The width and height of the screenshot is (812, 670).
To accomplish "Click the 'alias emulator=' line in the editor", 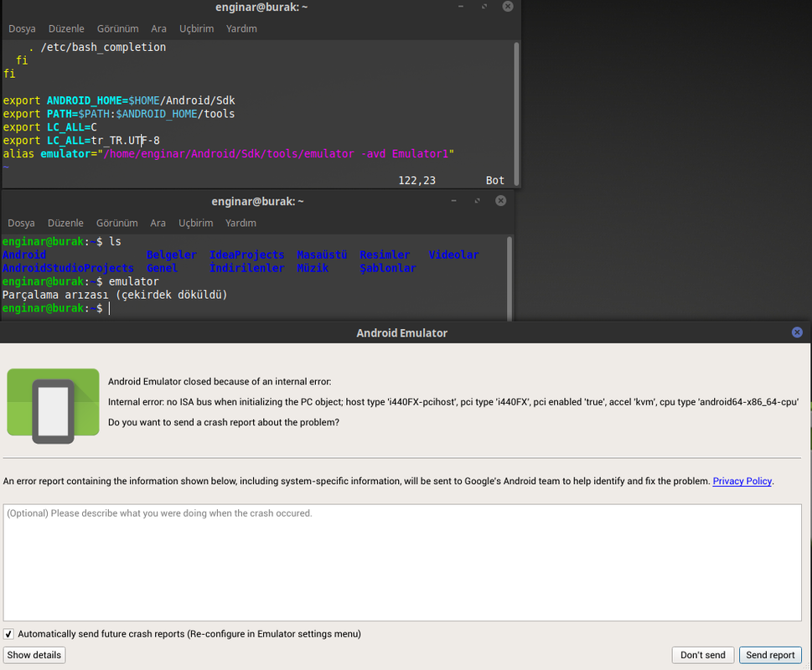I will point(229,154).
